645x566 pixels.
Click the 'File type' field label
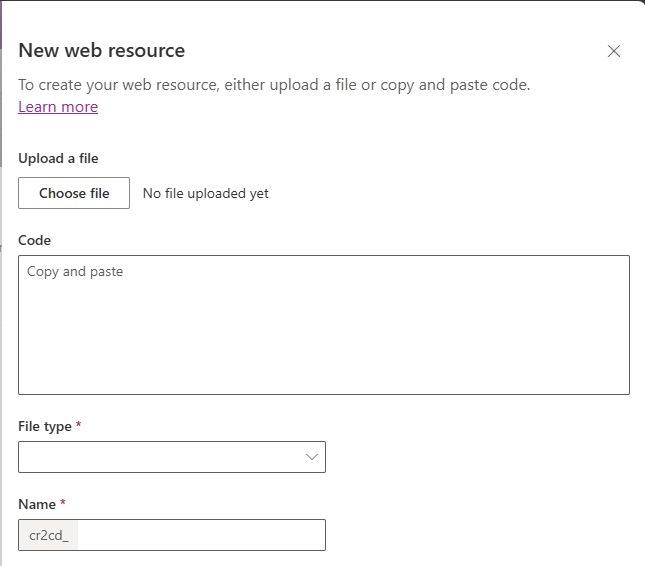tap(45, 427)
